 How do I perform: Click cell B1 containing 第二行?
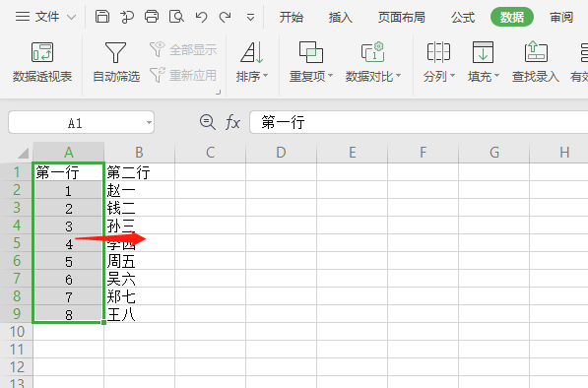point(139,172)
